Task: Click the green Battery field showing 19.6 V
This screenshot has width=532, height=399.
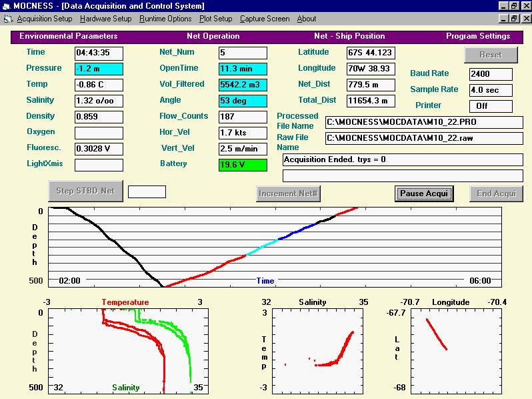Action: (x=243, y=165)
